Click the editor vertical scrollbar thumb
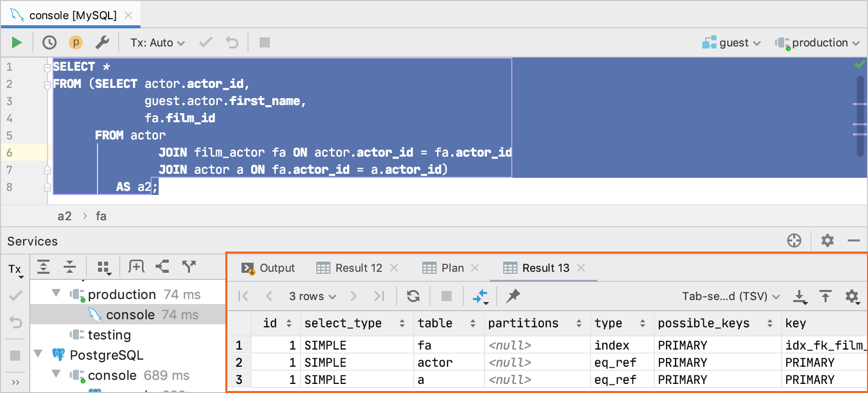Screen dimensions: 868x393 tap(860, 116)
